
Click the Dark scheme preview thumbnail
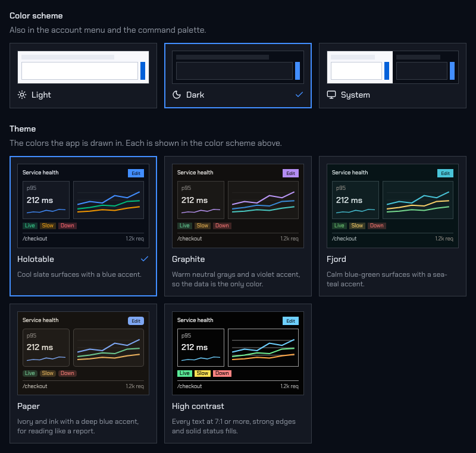pyautogui.click(x=238, y=67)
